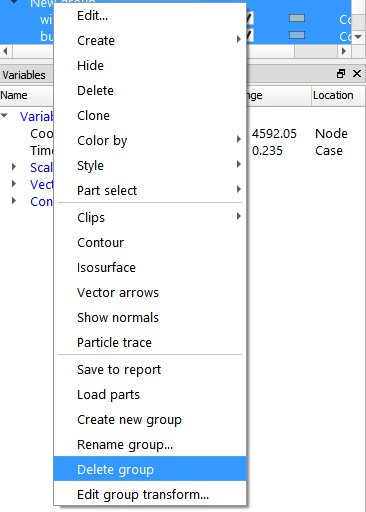
Task: Open the Clips submenu
Action: 150,217
